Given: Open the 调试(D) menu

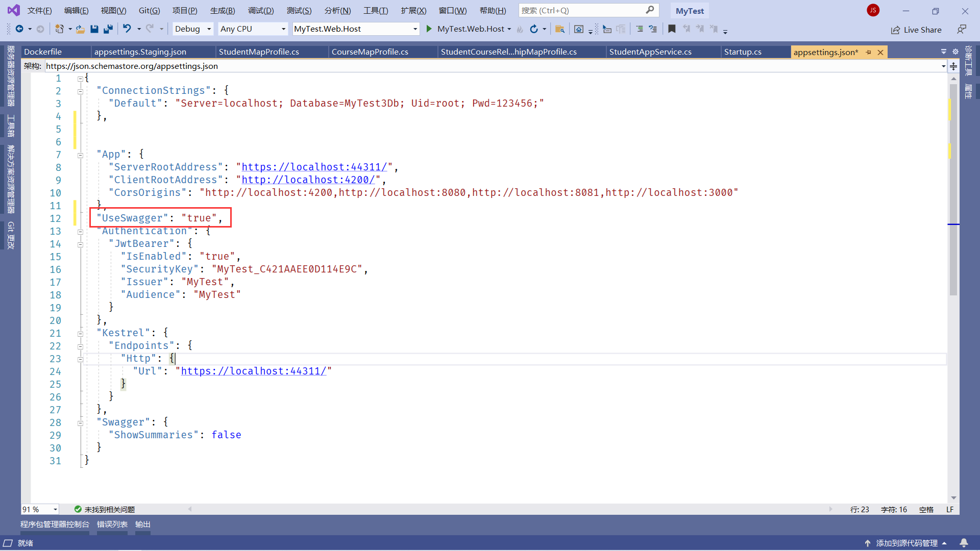Looking at the screenshot, I should (261, 10).
